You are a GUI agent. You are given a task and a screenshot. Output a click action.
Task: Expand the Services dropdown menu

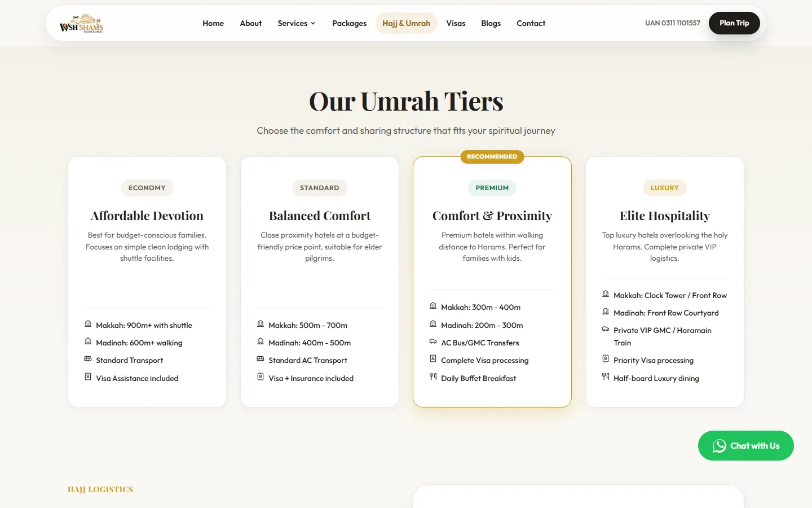(x=297, y=23)
